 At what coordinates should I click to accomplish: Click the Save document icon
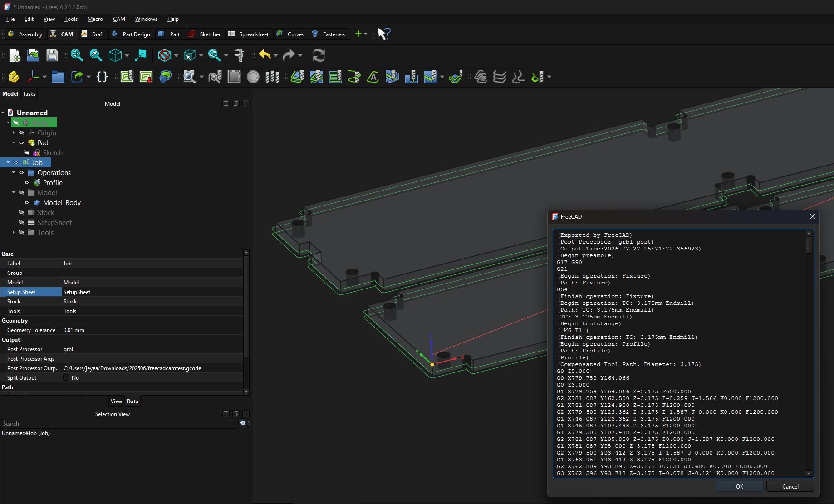(x=52, y=55)
